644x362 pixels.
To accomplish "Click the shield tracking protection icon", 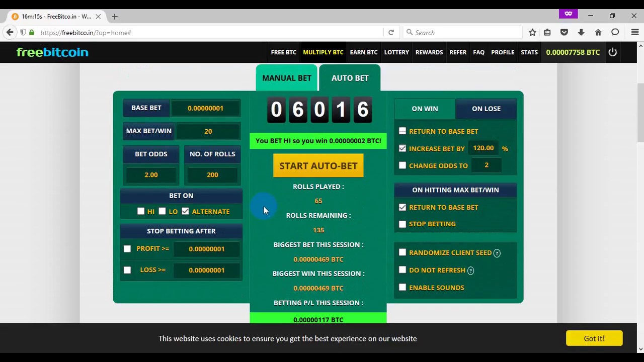I will pyautogui.click(x=23, y=33).
